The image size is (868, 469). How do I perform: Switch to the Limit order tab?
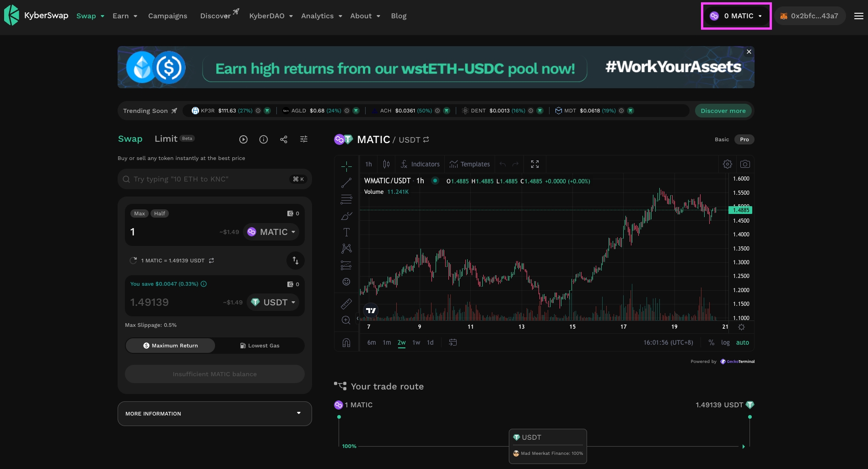pyautogui.click(x=166, y=139)
